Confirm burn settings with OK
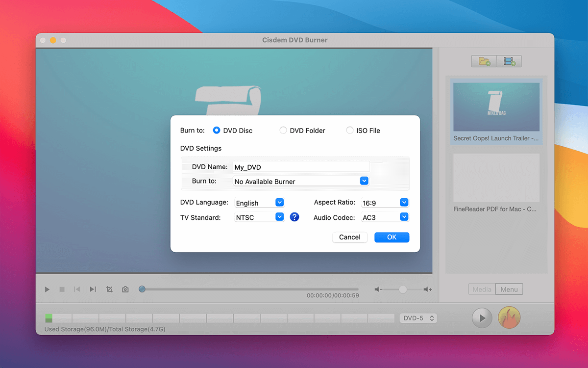Screen dimensions: 588x368 pos(392,237)
